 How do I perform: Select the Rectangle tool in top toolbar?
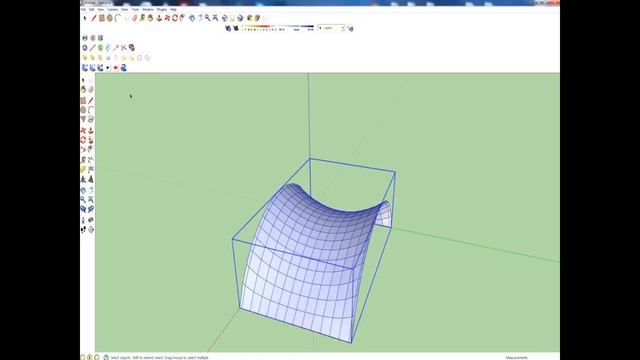click(x=102, y=18)
